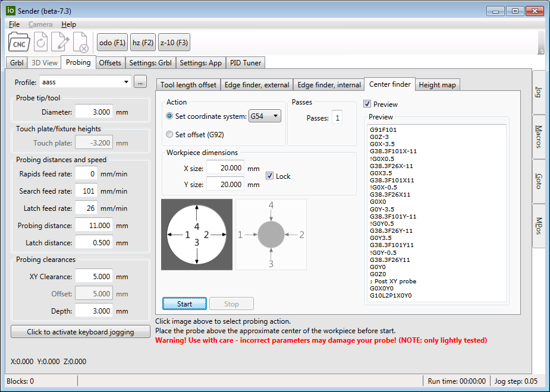This screenshot has width=550, height=392.
Task: Select the internal center finder probing image
Action: (196, 234)
